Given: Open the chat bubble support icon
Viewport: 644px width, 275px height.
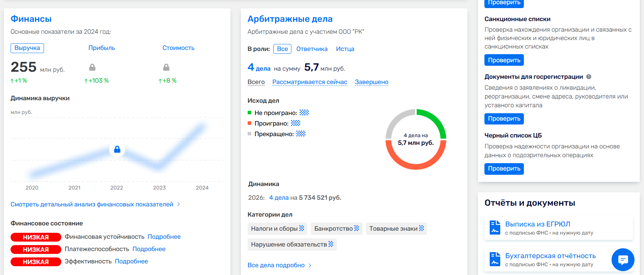Looking at the screenshot, I should [x=623, y=260].
